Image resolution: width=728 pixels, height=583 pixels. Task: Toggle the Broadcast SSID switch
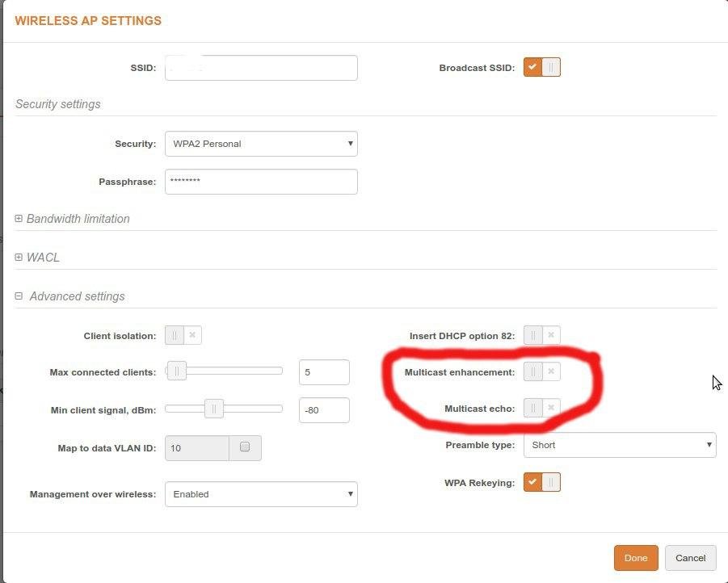click(x=541, y=67)
